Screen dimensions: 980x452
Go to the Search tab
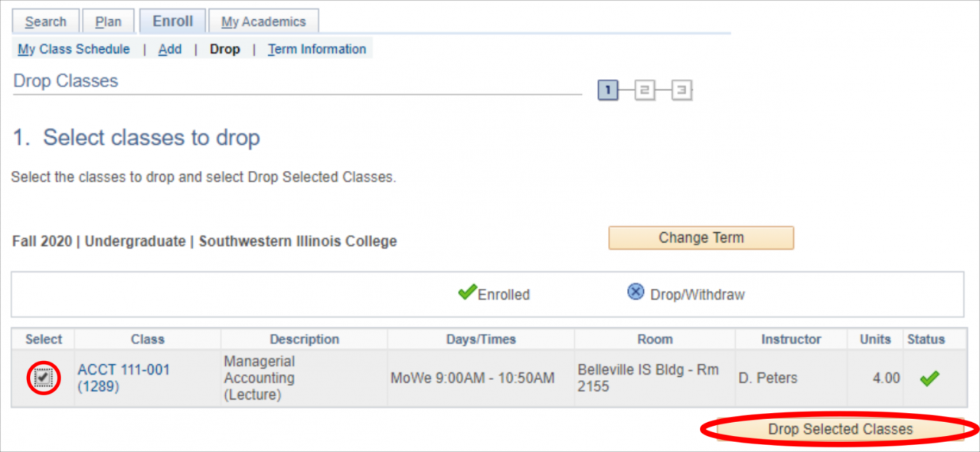click(x=45, y=21)
